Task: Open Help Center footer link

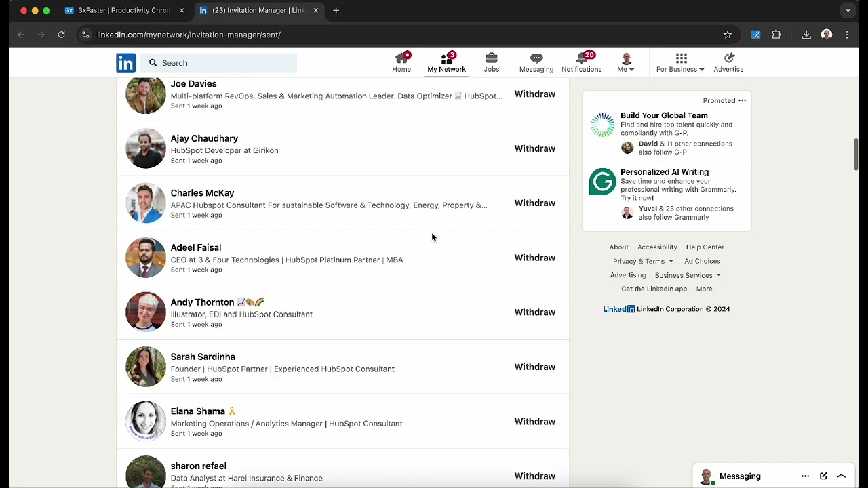Action: coord(705,247)
